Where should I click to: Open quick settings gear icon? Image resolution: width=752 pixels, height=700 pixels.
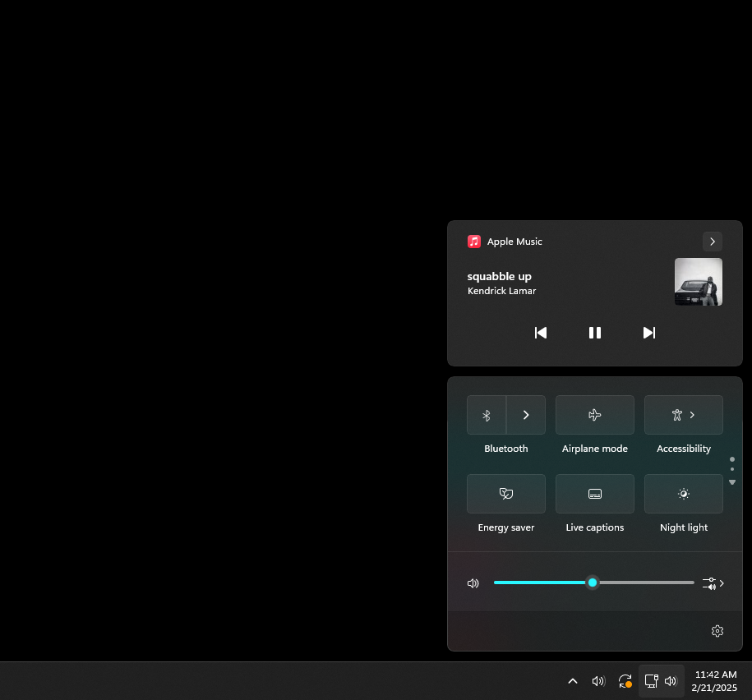tap(717, 631)
